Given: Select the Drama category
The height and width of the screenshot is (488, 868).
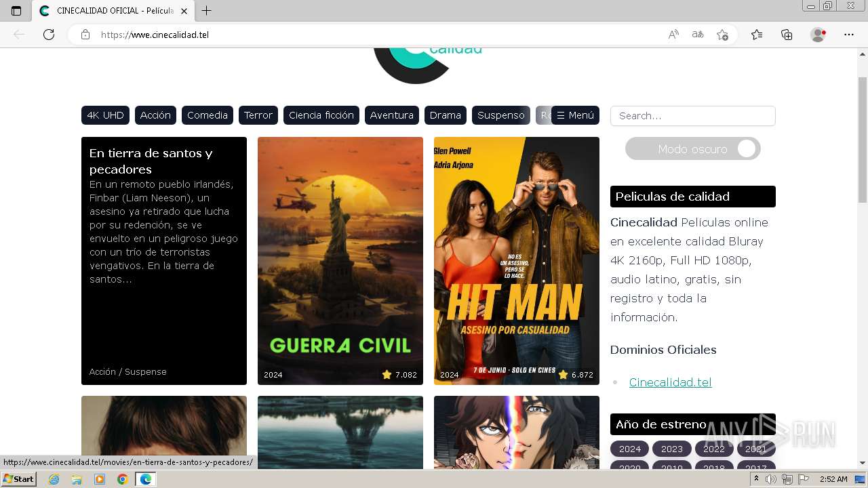Looking at the screenshot, I should click(446, 115).
